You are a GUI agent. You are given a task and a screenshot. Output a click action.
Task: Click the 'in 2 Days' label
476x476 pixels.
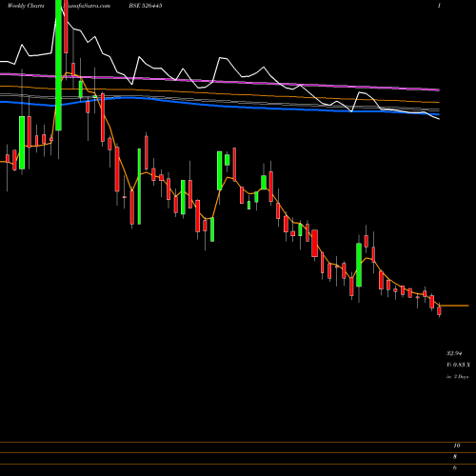[457, 377]
